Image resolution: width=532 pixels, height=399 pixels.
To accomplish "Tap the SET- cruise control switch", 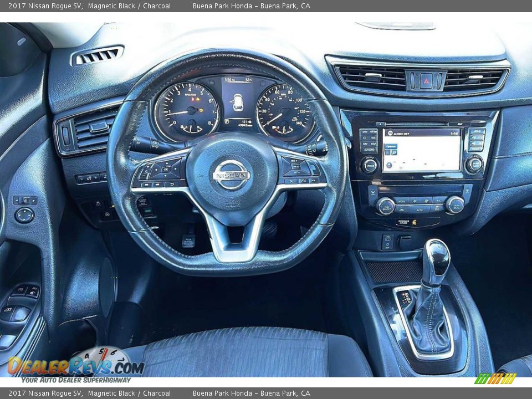I will pyautogui.click(x=296, y=173).
